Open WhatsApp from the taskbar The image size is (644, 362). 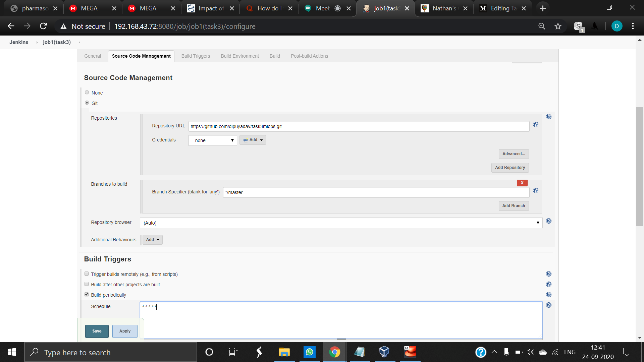(x=309, y=352)
